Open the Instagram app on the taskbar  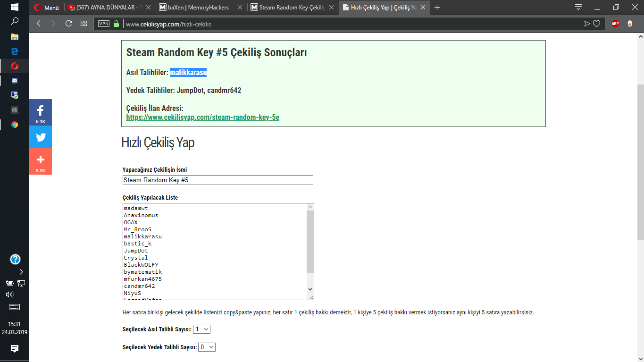(x=15, y=110)
